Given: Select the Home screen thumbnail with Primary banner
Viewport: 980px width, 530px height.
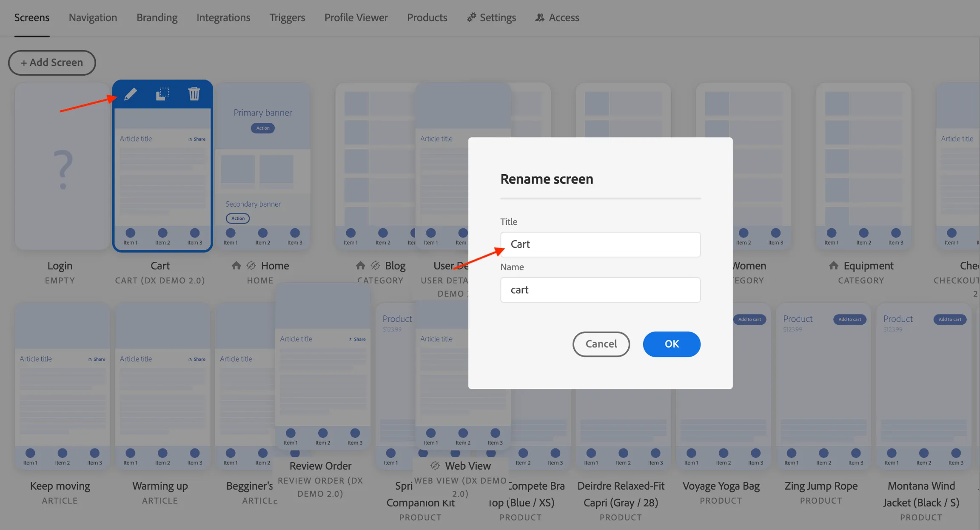Looking at the screenshot, I should [x=263, y=166].
